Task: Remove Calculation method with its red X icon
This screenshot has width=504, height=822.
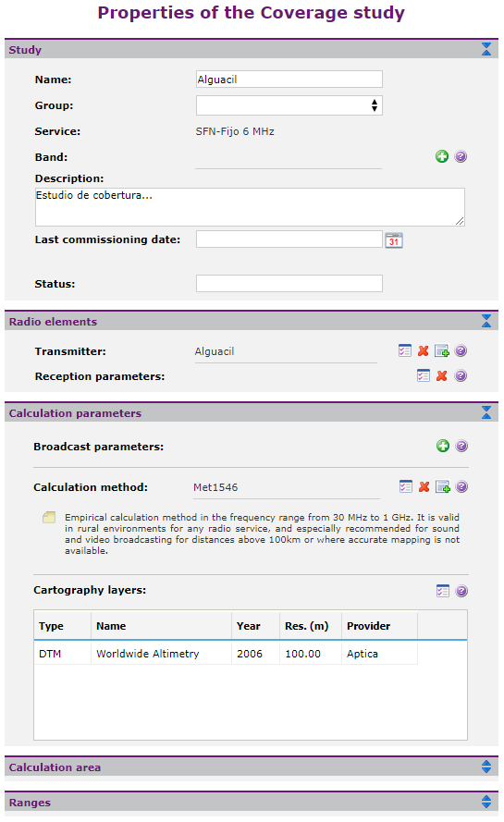Action: coord(424,487)
